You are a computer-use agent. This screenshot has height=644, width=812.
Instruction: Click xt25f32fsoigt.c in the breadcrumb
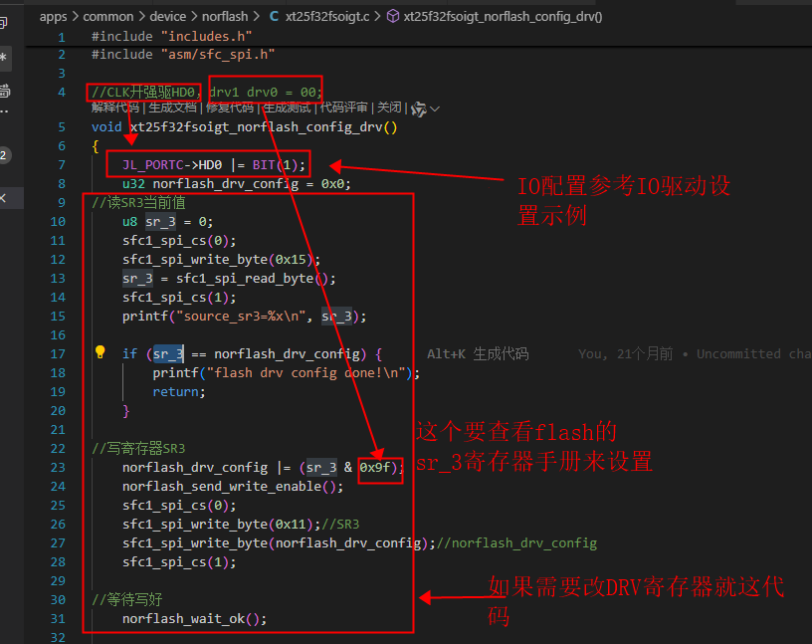(327, 17)
